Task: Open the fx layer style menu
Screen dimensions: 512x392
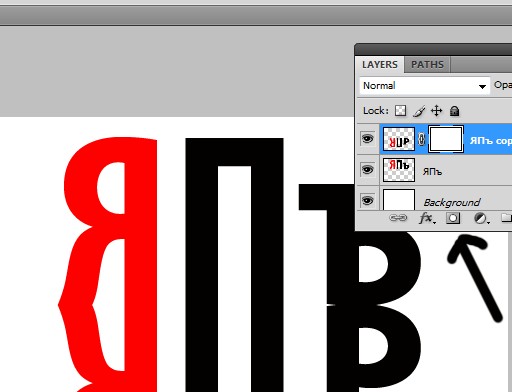Action: tap(427, 218)
